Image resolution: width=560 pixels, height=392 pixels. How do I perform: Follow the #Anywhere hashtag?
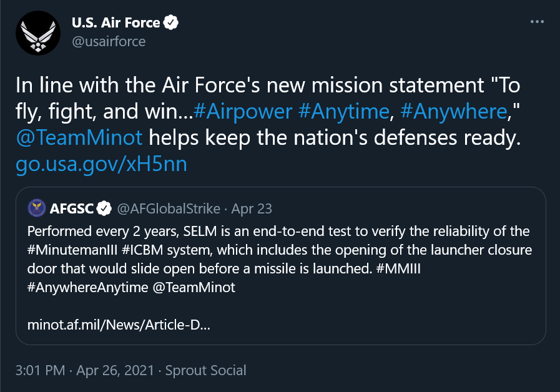(x=454, y=111)
